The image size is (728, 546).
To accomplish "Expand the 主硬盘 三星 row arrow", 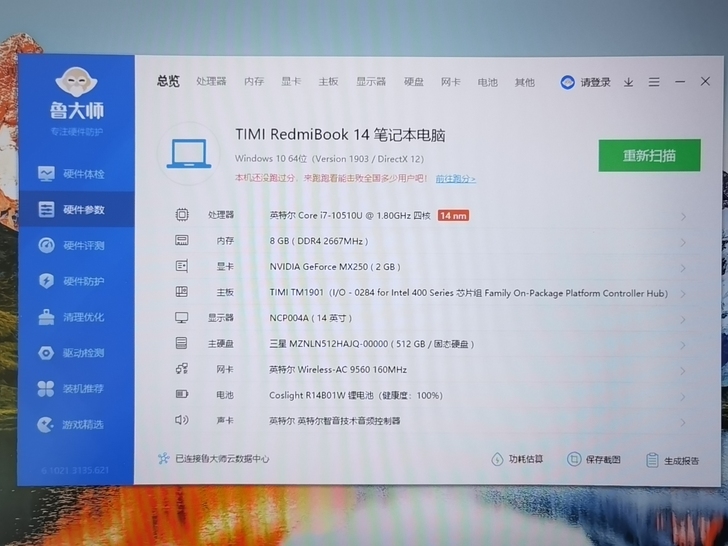I will (x=683, y=345).
